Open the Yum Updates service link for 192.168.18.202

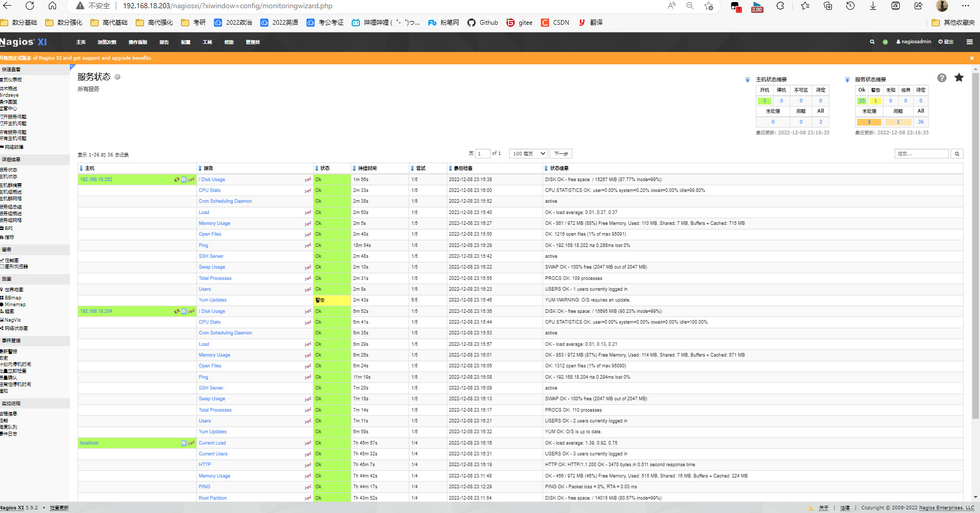212,300
